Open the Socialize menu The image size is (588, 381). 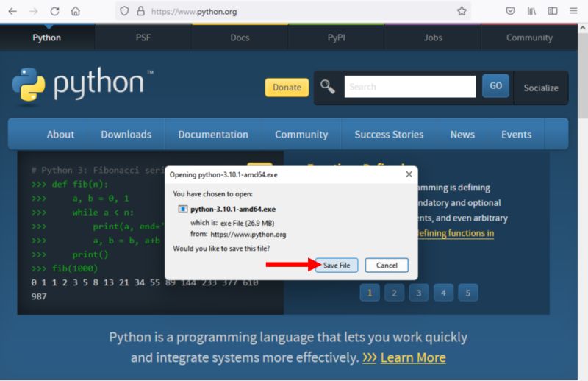(x=541, y=88)
